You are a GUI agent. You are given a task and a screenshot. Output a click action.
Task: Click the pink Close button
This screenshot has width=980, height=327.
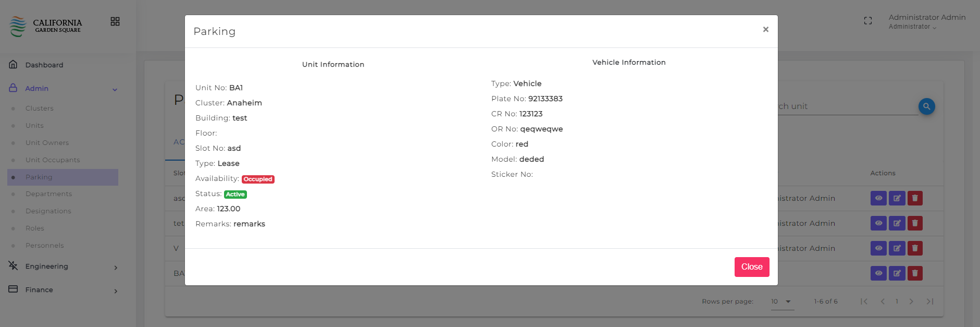click(x=751, y=267)
